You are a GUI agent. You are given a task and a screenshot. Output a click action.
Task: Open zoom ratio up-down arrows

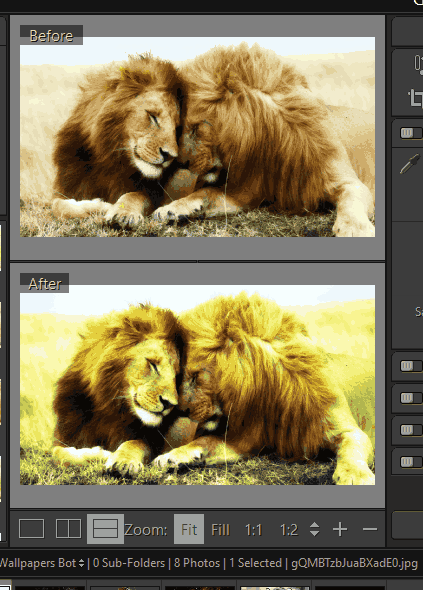[315, 529]
